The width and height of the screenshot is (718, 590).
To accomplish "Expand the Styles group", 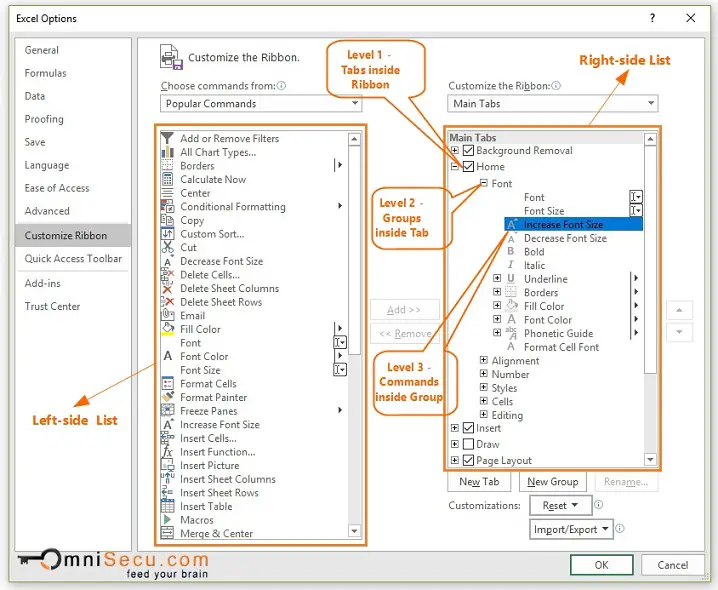I will pos(484,387).
